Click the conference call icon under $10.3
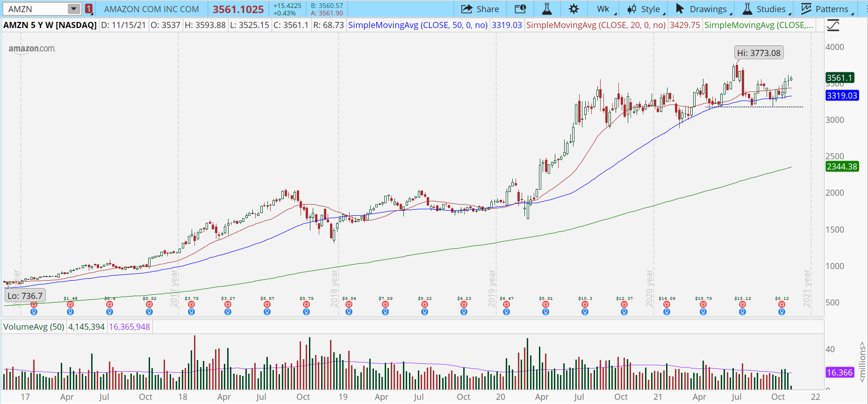 (585, 305)
